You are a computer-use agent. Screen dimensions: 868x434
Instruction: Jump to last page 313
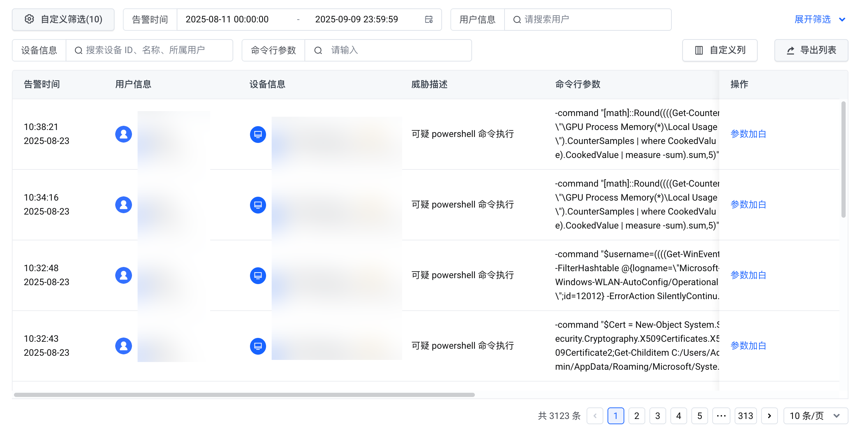click(745, 416)
